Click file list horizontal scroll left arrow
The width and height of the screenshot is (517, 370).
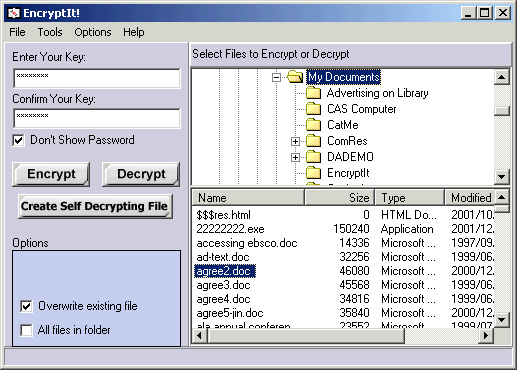[x=200, y=336]
